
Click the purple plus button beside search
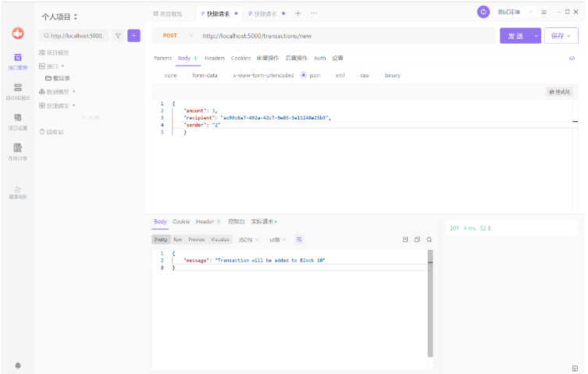pos(134,36)
